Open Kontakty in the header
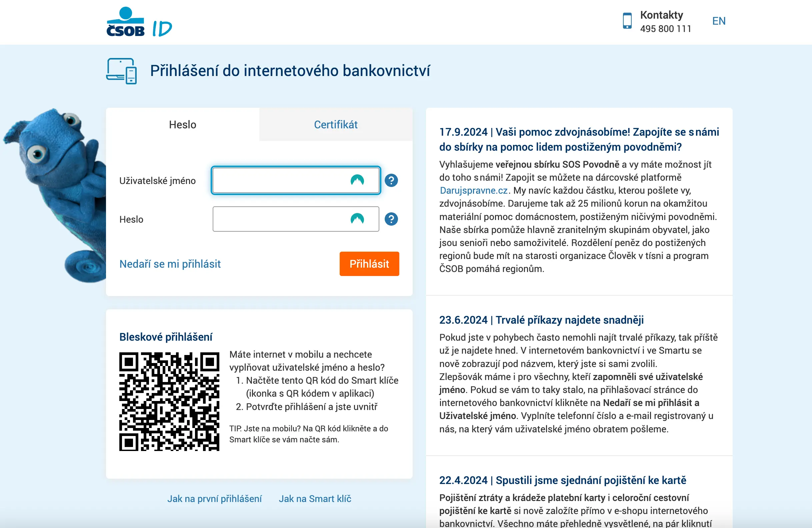812x528 pixels. 661,15
